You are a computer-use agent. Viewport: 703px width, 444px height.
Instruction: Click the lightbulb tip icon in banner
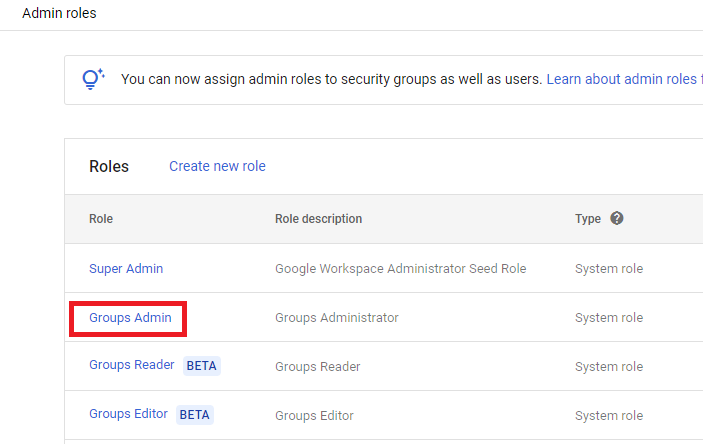pos(93,79)
